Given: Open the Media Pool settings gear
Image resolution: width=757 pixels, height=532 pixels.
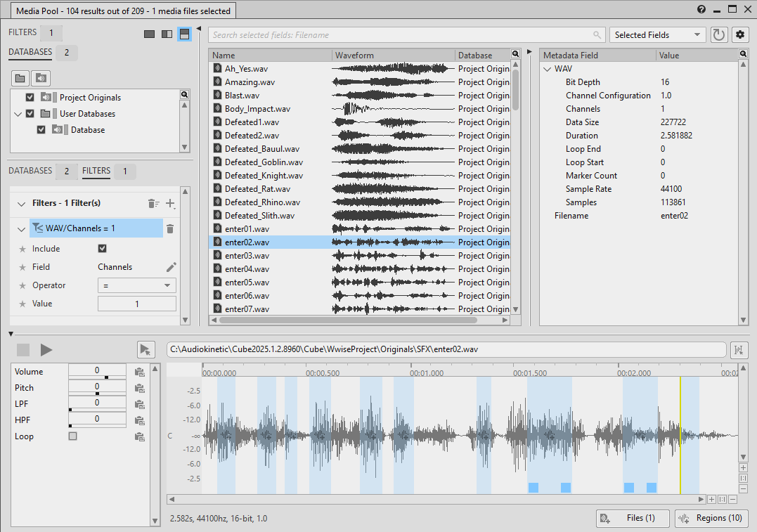Looking at the screenshot, I should [x=739, y=34].
